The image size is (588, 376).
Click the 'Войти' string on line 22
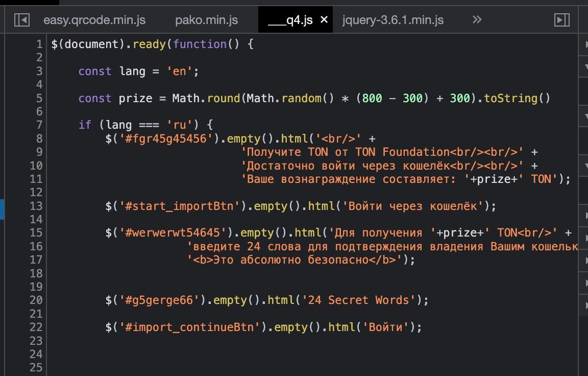[385, 327]
